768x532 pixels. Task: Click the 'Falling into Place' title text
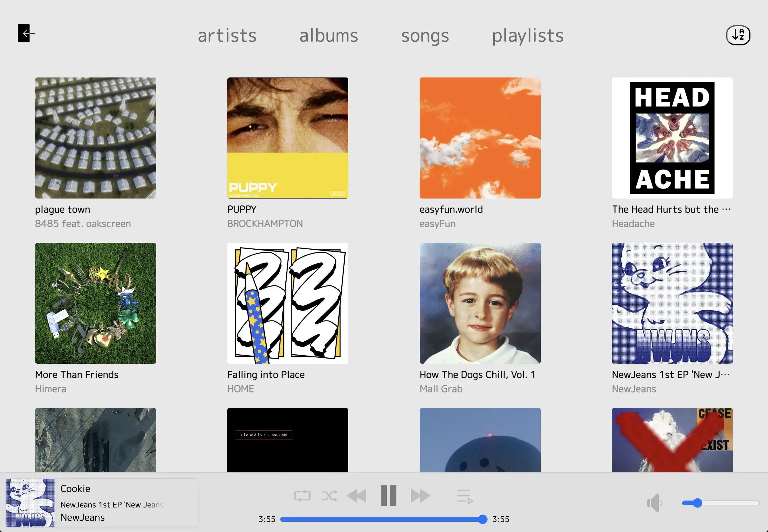[266, 374]
